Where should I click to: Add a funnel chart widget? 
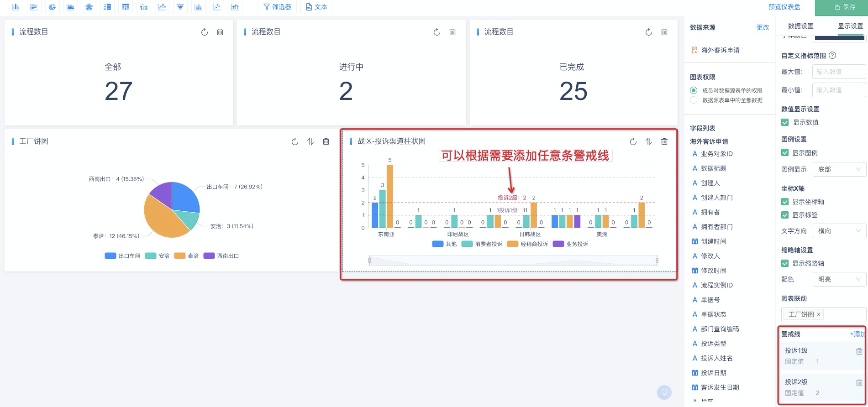click(180, 7)
